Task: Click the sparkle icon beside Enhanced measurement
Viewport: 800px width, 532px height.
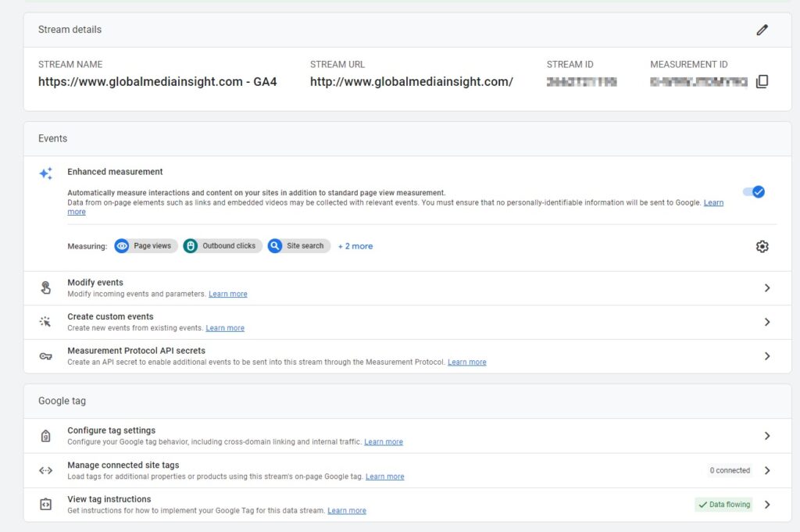Action: 45,173
